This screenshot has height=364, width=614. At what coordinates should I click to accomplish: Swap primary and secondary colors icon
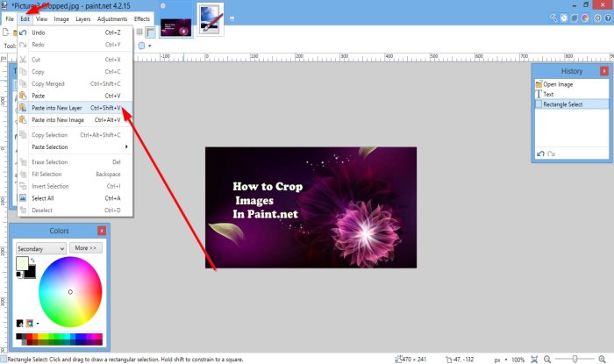pyautogui.click(x=32, y=261)
